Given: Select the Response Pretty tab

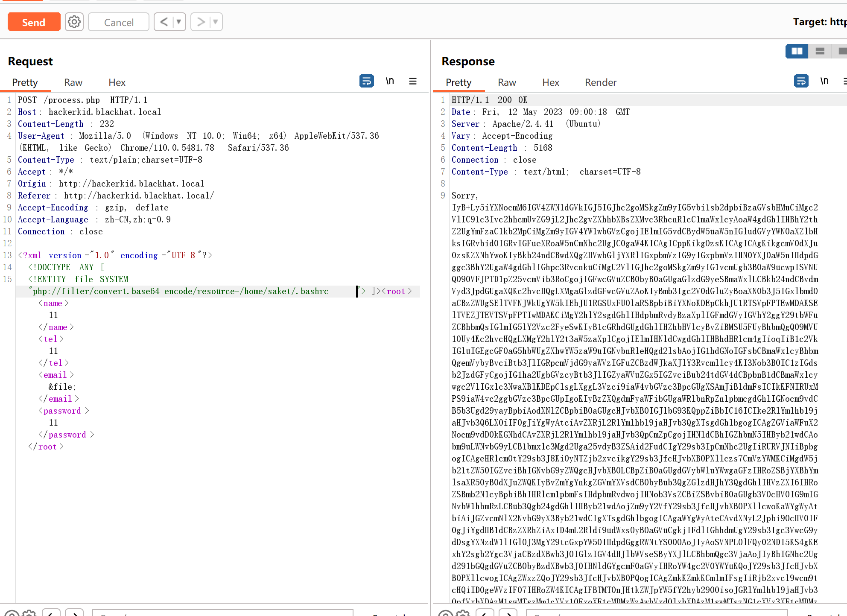Looking at the screenshot, I should (459, 82).
